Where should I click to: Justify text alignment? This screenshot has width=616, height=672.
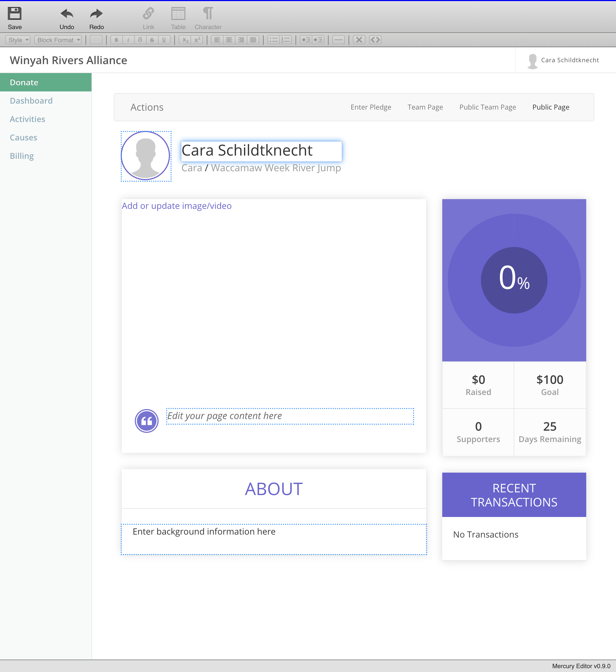253,40
